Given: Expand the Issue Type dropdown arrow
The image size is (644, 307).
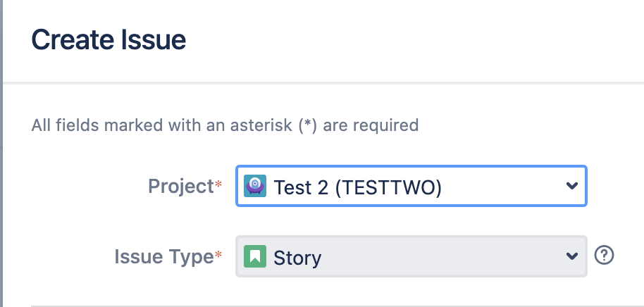Looking at the screenshot, I should click(x=571, y=256).
